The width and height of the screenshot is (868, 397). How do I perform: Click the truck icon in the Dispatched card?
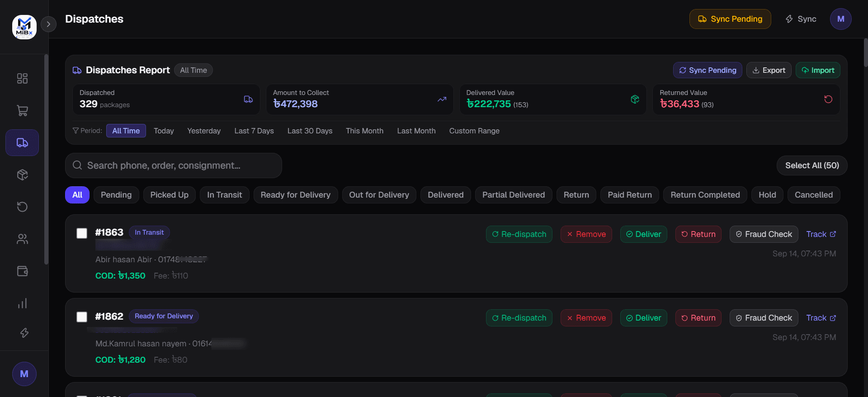pos(248,99)
